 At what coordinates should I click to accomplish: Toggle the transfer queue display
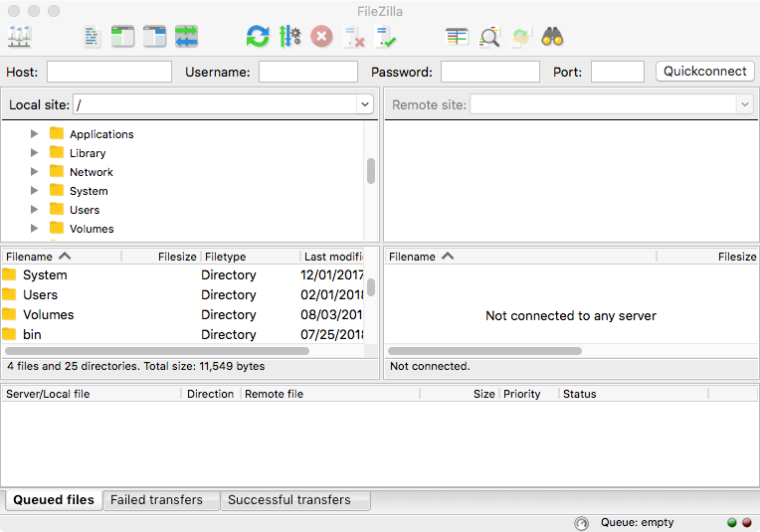[x=186, y=37]
